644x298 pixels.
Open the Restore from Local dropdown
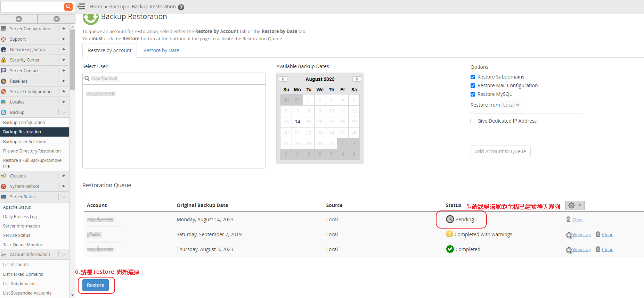point(511,105)
